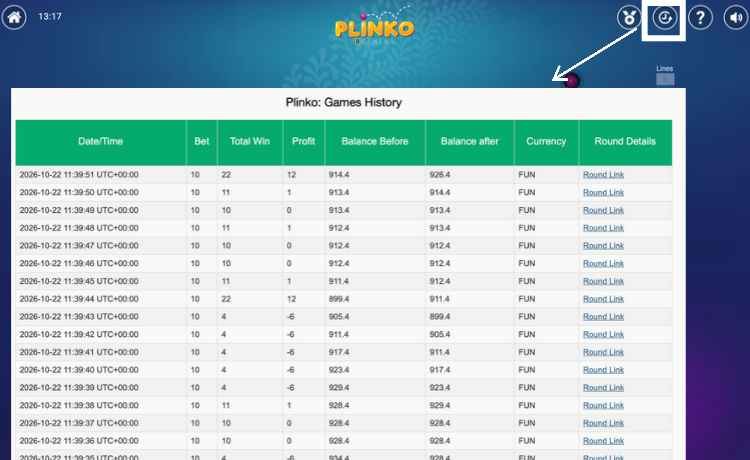This screenshot has width=750, height=460.
Task: Click the Profit column header
Action: 303,142
